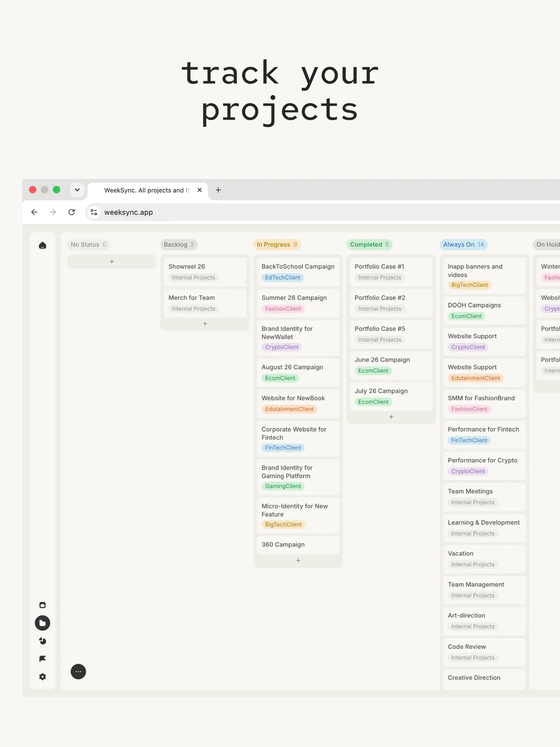Image resolution: width=560 pixels, height=747 pixels.
Task: Open the Learning & Development card
Action: point(484,528)
